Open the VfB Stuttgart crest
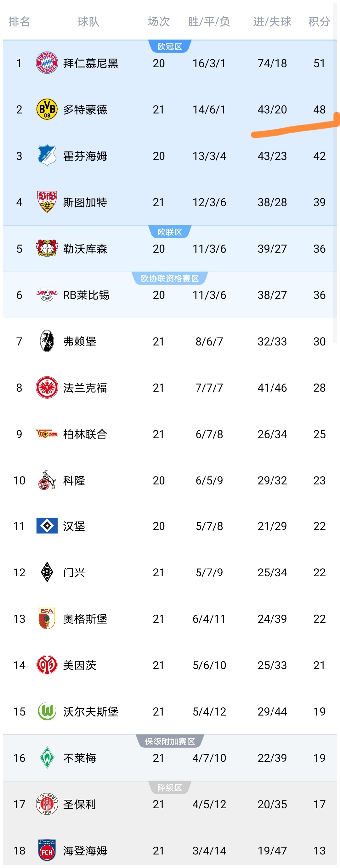Screen dimensions: 340x868 pos(47,202)
